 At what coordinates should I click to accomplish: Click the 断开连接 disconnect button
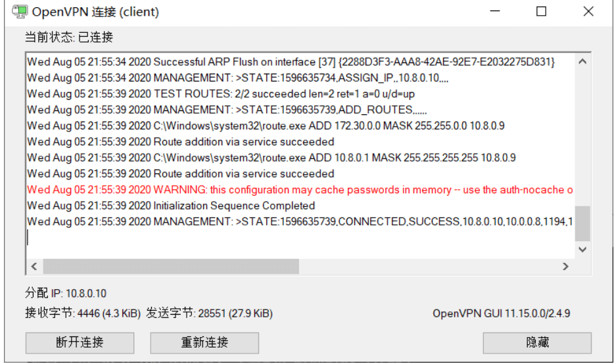tap(80, 343)
